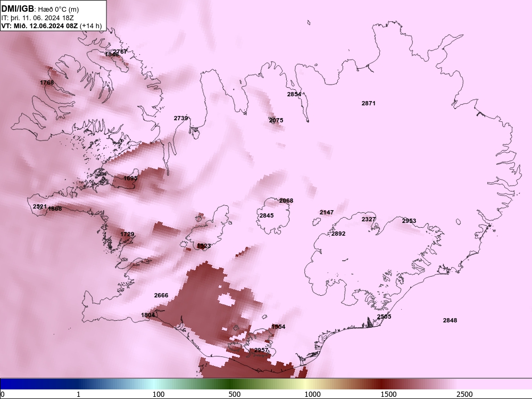The image size is (532, 399).
Task: Click the 2500 legend tick label
Action: tap(464, 394)
